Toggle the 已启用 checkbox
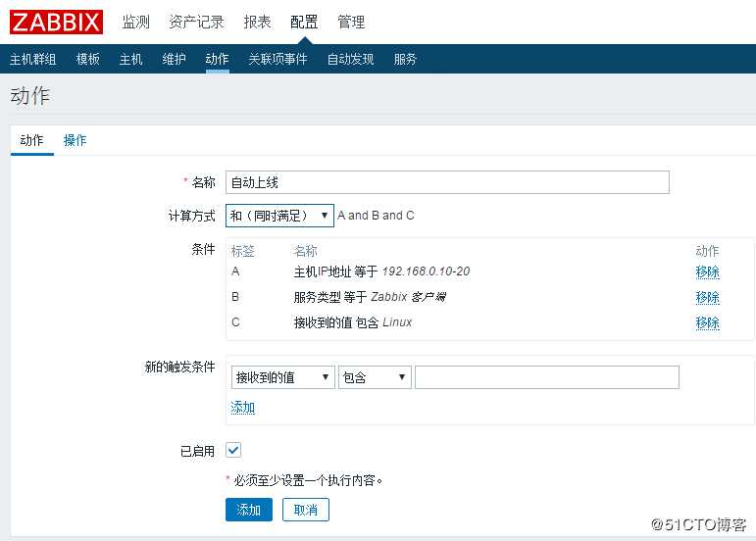756x541 pixels. (233, 451)
